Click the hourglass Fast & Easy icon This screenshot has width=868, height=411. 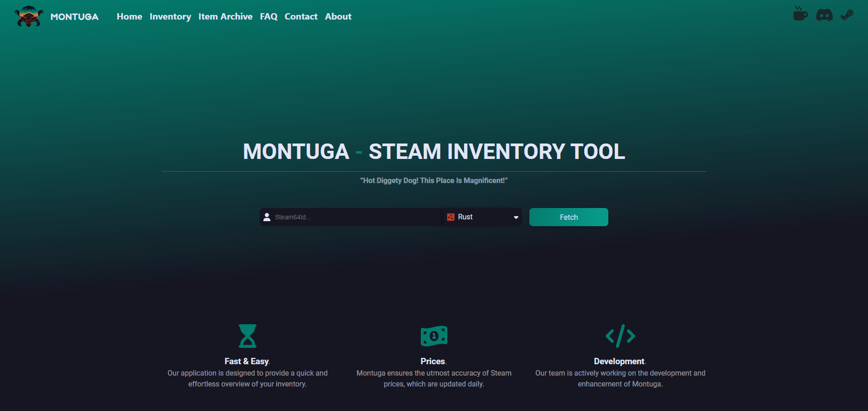tap(247, 336)
